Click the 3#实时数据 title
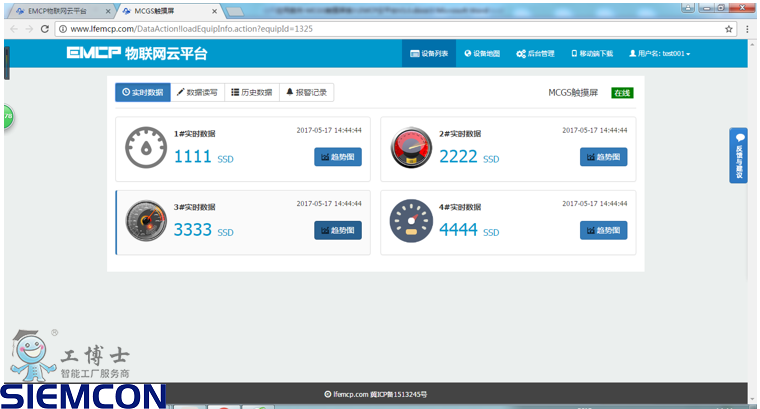This screenshot has height=409, width=760. click(194, 207)
